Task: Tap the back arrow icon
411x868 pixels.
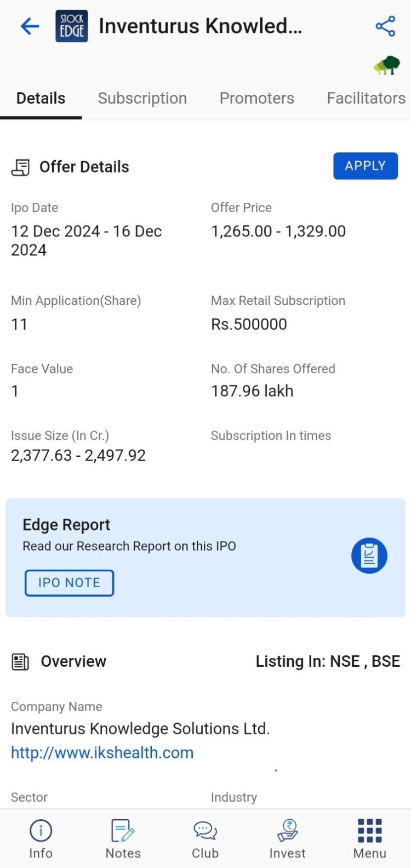Action: tap(30, 26)
